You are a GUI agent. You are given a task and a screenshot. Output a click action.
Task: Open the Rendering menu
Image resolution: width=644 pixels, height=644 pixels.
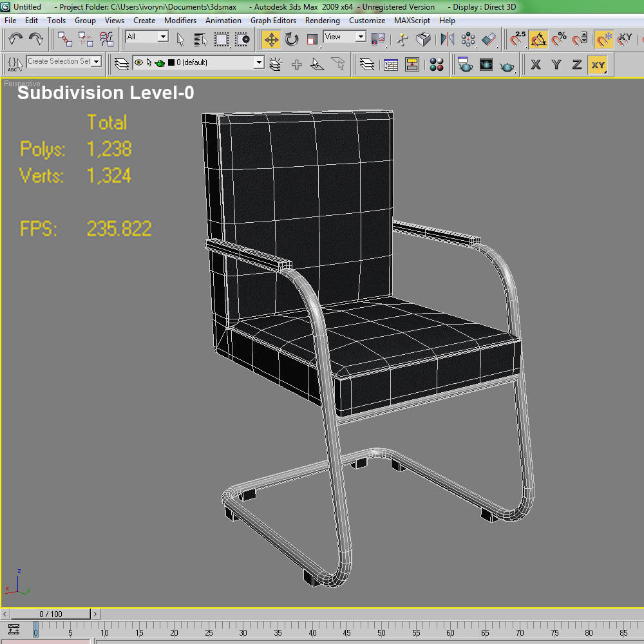pos(323,21)
